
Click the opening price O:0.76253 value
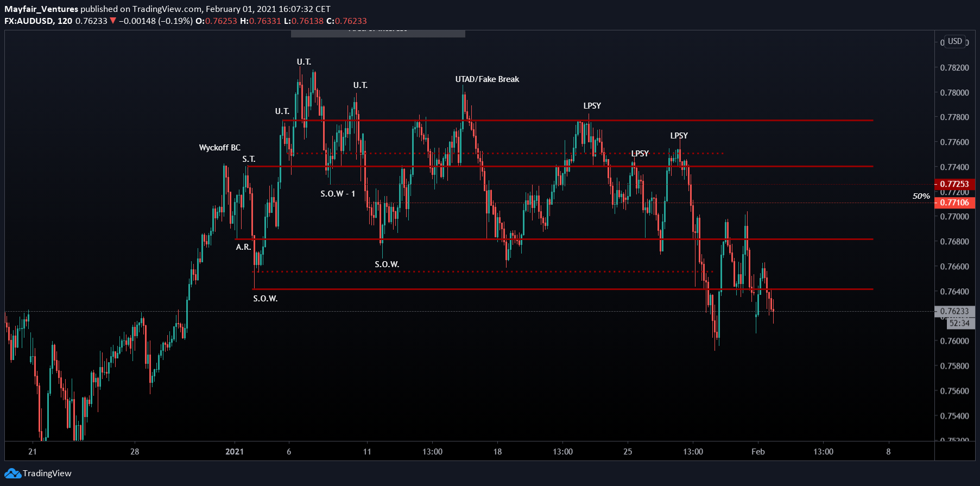216,21
